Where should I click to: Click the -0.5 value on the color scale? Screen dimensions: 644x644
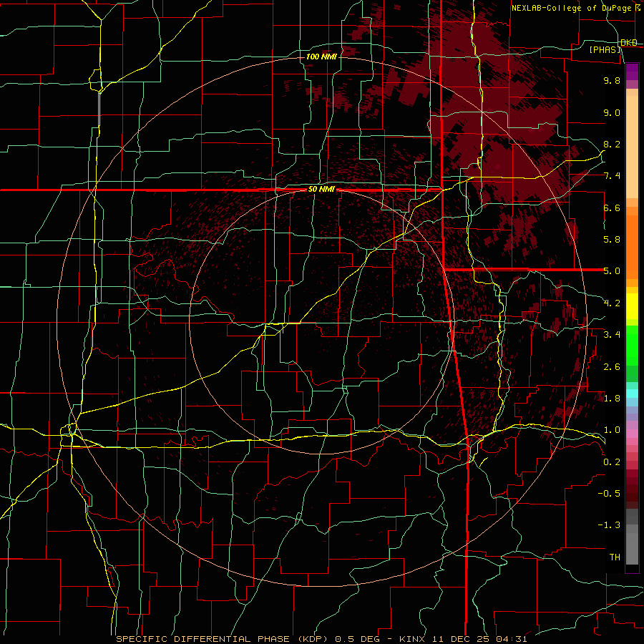[x=609, y=494]
